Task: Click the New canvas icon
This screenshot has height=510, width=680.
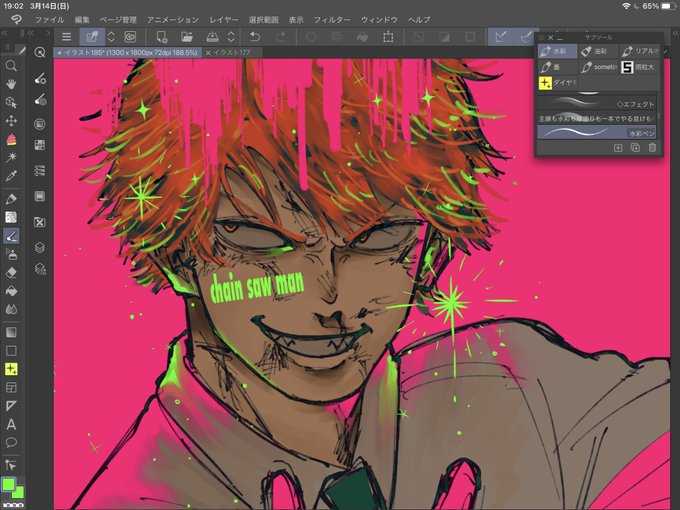Action: (162, 37)
